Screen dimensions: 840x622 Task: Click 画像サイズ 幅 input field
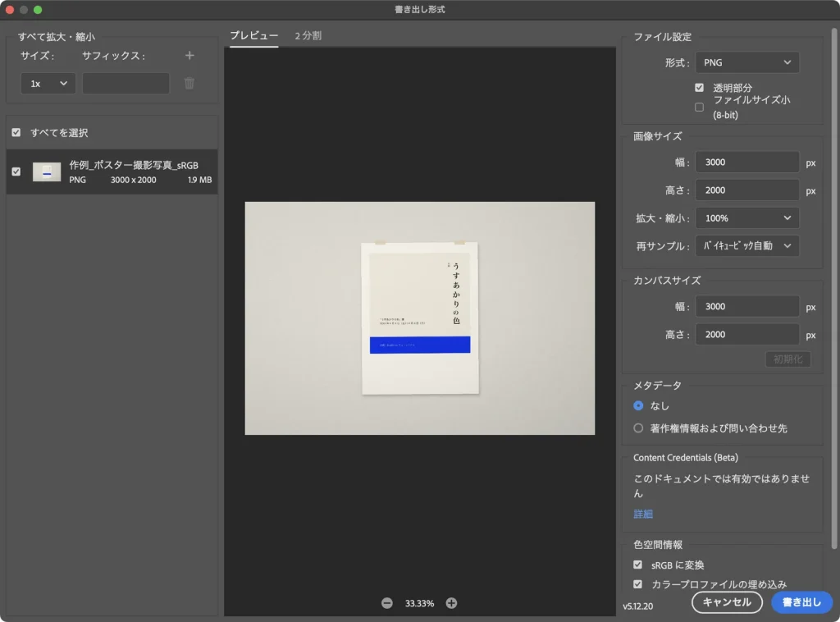pyautogui.click(x=746, y=162)
